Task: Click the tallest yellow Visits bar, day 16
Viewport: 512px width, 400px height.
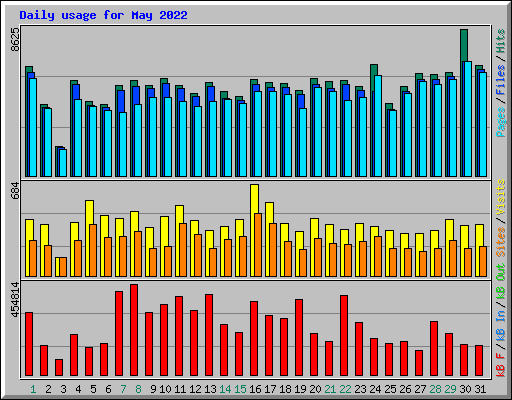Action: [254, 199]
